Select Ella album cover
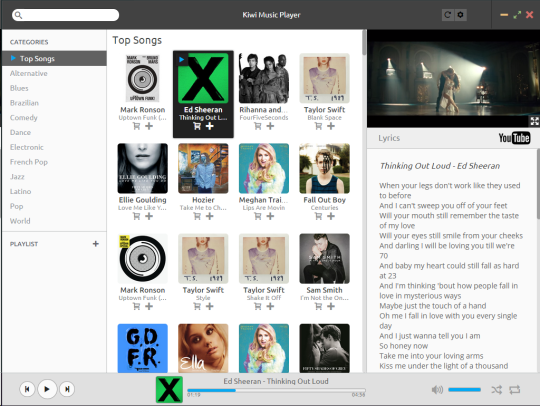 [203, 348]
